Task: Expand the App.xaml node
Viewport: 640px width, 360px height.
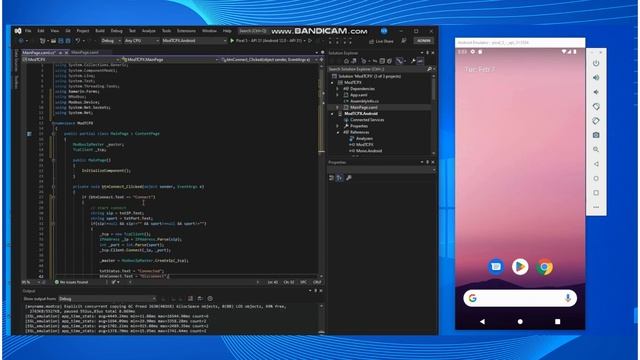Action: [338, 95]
